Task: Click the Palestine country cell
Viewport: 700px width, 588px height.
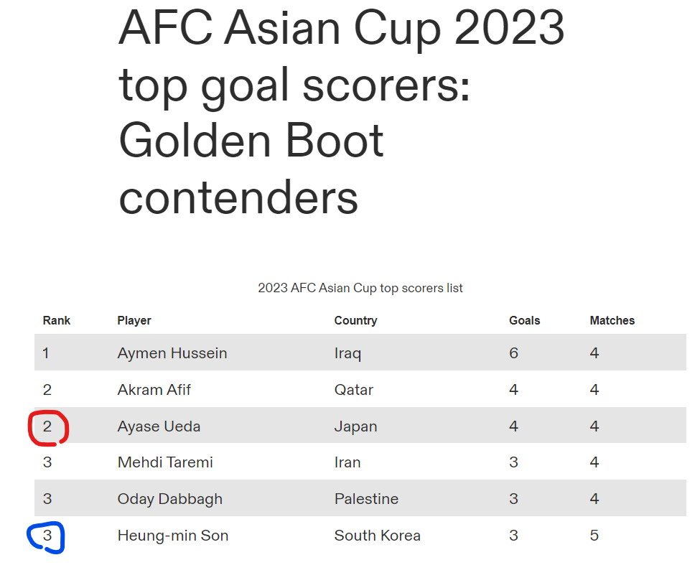Action: point(366,499)
